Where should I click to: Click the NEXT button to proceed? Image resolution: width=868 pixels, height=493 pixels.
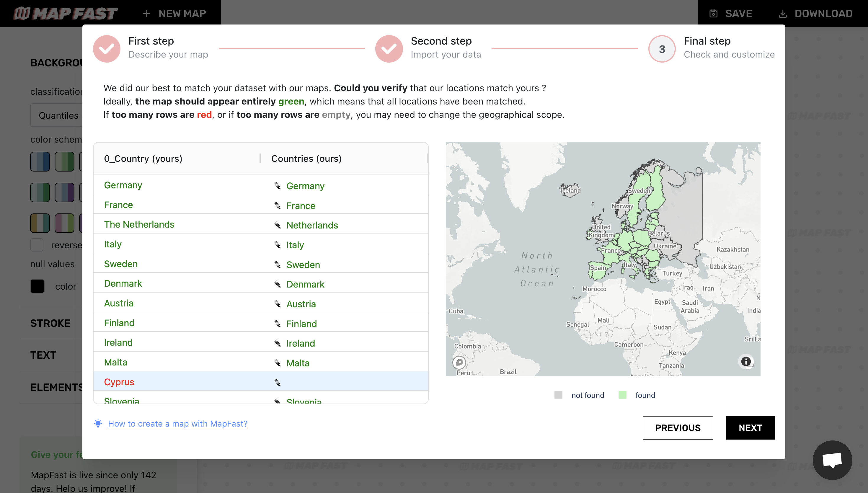(750, 427)
